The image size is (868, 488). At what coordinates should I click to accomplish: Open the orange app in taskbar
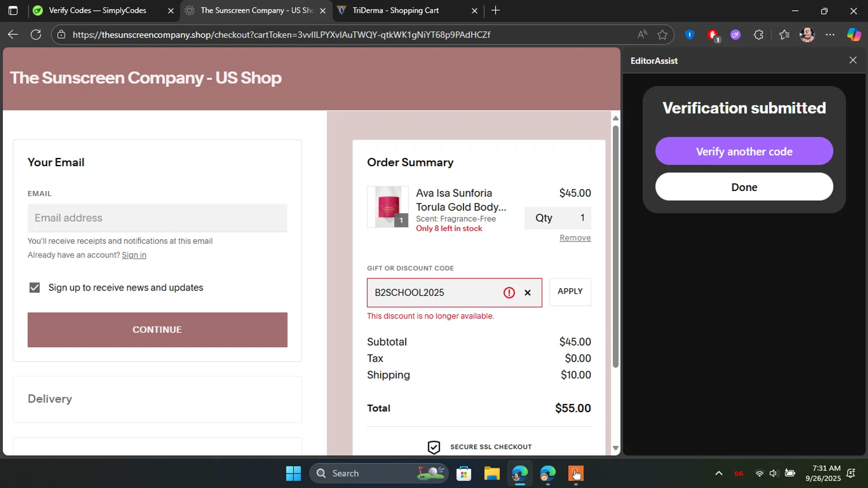(575, 474)
